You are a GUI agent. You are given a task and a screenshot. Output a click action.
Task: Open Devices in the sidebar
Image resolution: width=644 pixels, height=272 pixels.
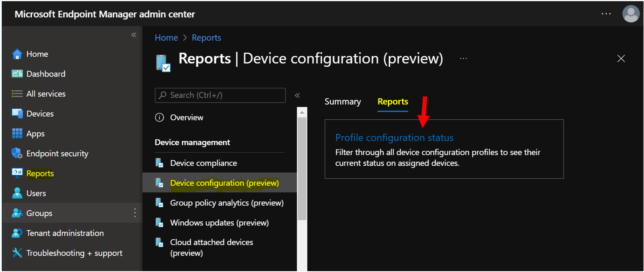pos(71,113)
